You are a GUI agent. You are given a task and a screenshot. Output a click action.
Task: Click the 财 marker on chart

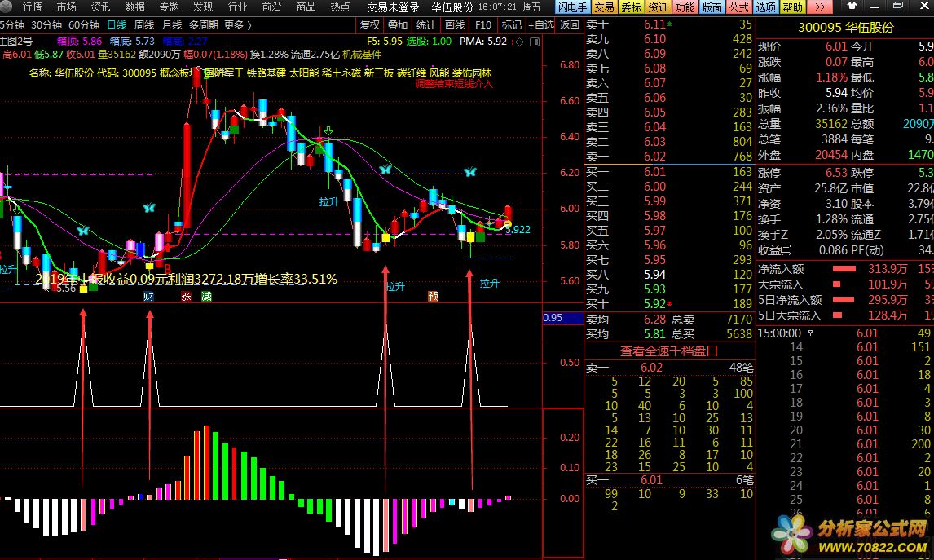point(149,296)
